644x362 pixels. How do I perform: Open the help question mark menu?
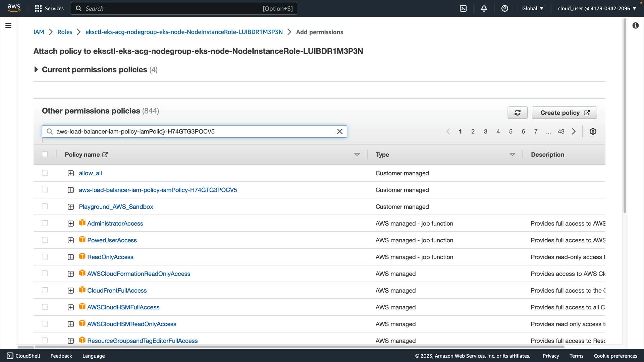coord(504,8)
